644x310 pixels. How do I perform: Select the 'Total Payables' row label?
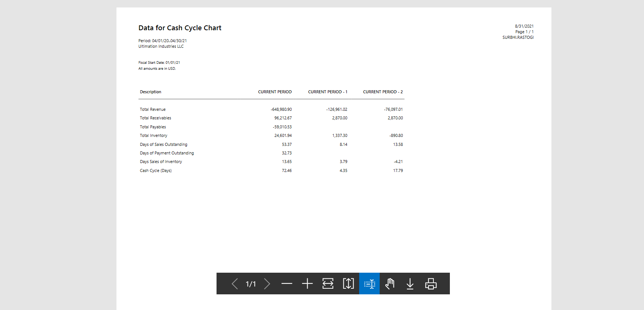tap(153, 127)
